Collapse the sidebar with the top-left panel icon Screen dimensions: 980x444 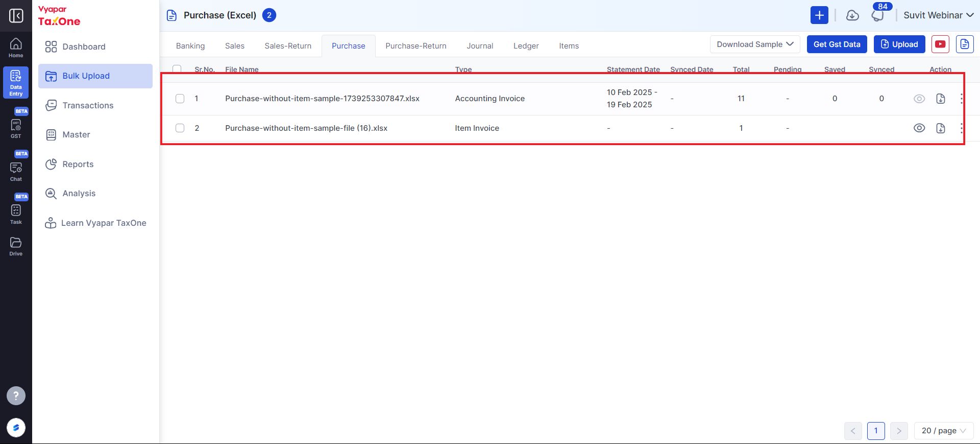pos(16,15)
